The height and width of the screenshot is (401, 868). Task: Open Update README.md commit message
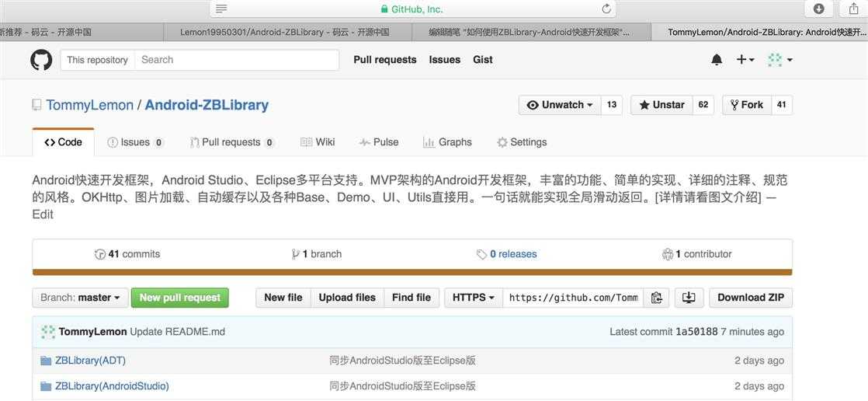pyautogui.click(x=178, y=332)
